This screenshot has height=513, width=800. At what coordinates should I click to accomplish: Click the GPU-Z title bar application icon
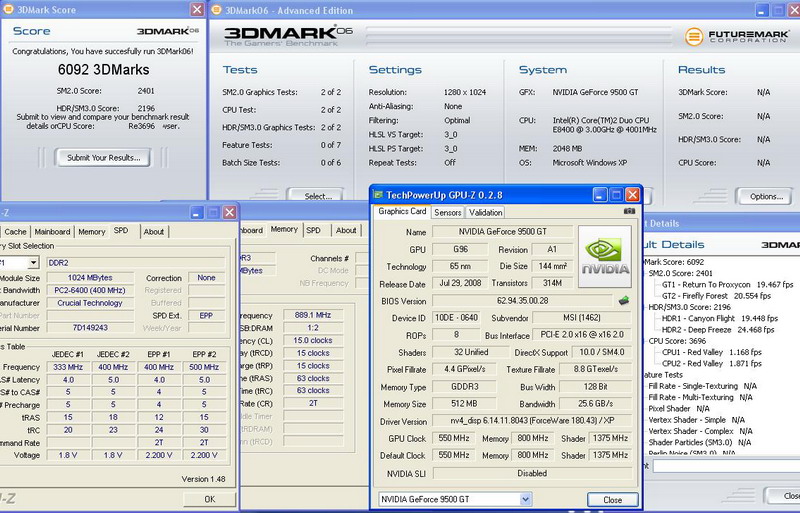tap(378, 194)
